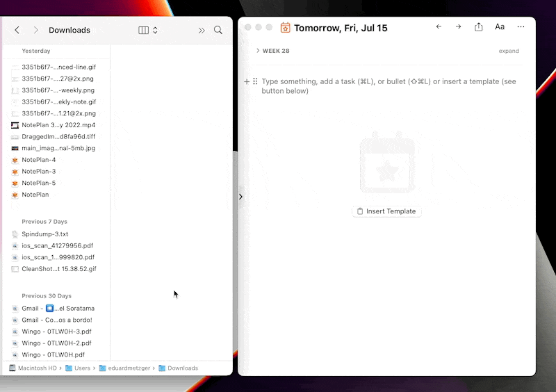Click the expand link for the week note
Viewport: 556px width, 392px height.
509,51
